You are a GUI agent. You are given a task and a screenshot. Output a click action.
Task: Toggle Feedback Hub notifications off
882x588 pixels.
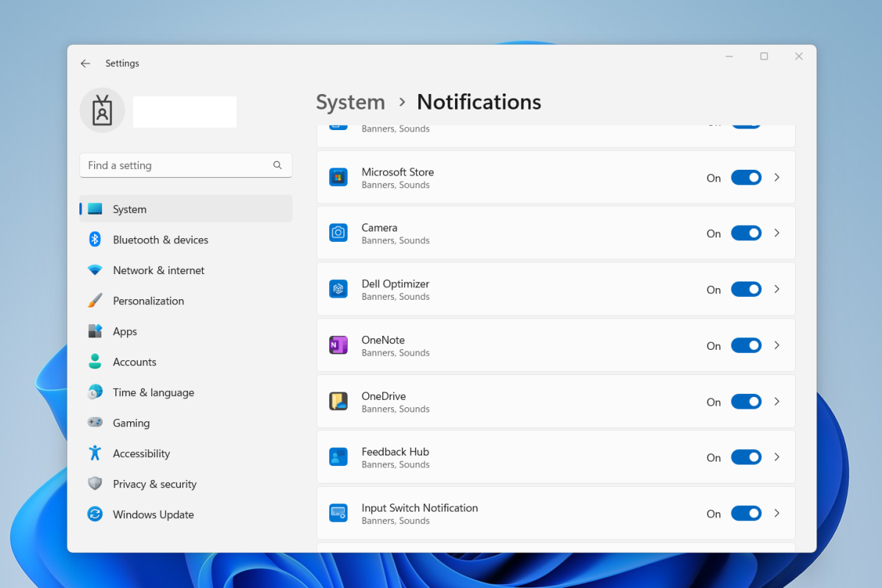pos(746,456)
